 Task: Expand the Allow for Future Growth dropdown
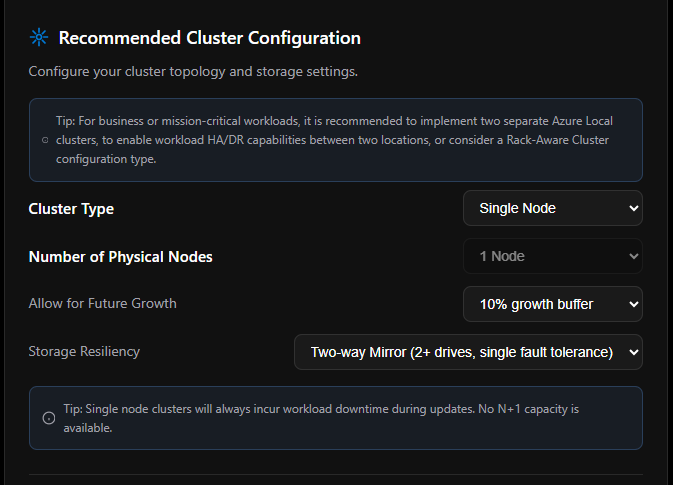click(x=552, y=303)
